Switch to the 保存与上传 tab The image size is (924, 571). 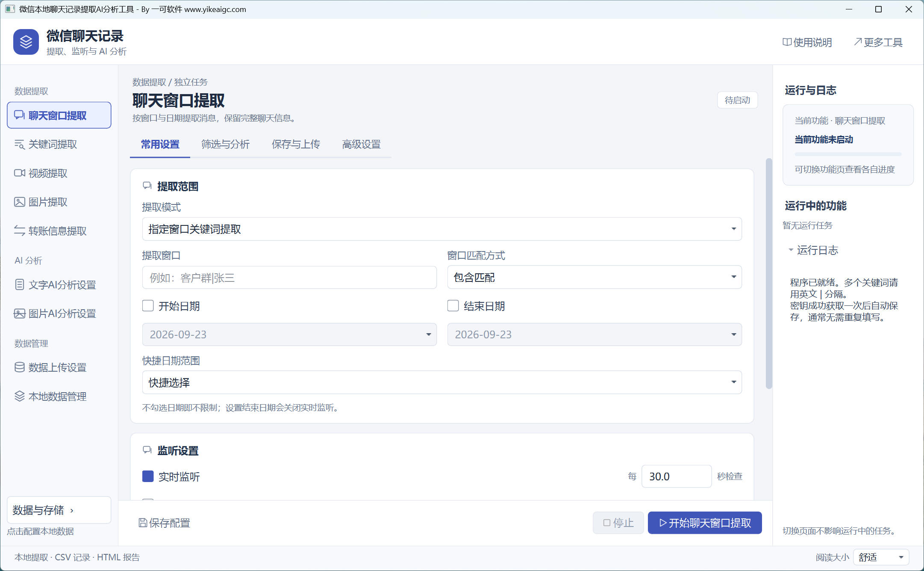(x=296, y=144)
